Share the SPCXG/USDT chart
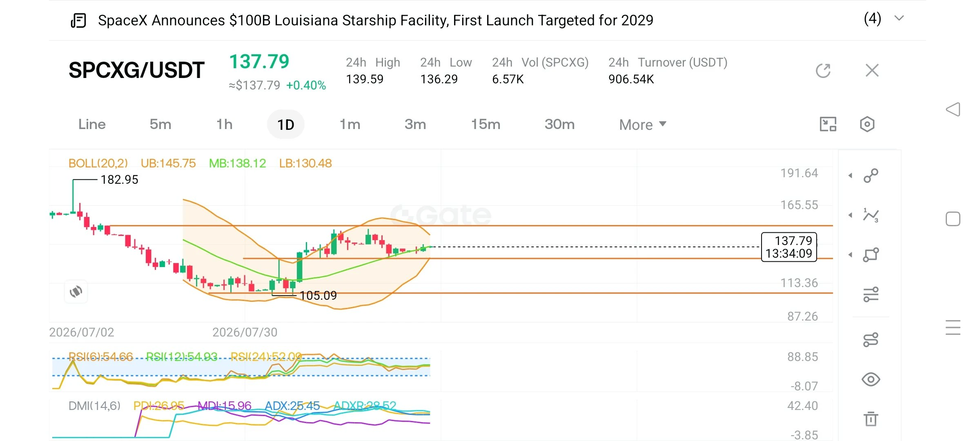The image size is (980, 441). pos(823,71)
